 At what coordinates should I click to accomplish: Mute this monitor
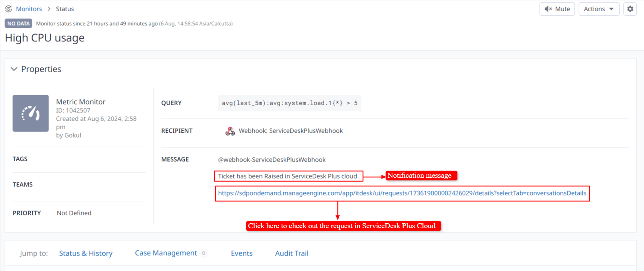click(557, 9)
